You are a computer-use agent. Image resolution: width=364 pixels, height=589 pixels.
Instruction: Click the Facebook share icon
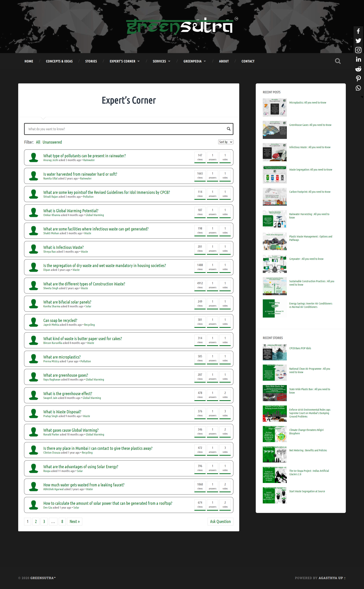point(358,31)
